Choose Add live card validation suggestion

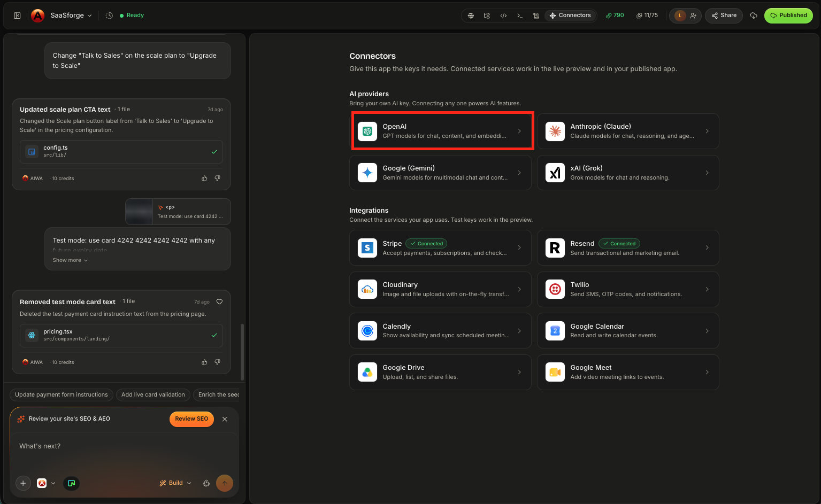coord(153,395)
